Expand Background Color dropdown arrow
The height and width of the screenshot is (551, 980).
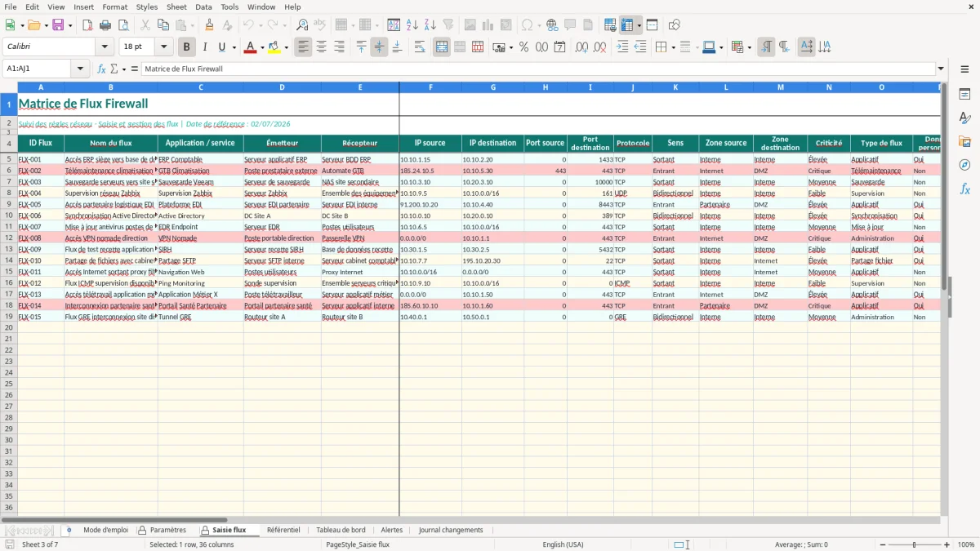point(286,47)
